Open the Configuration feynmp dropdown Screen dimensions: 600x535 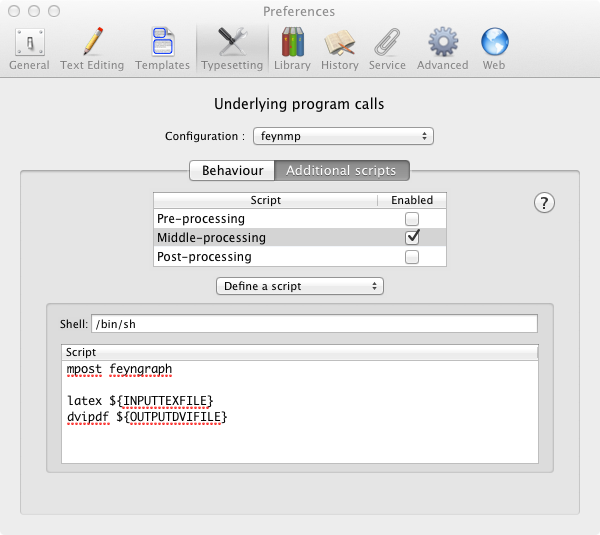pyautogui.click(x=340, y=136)
